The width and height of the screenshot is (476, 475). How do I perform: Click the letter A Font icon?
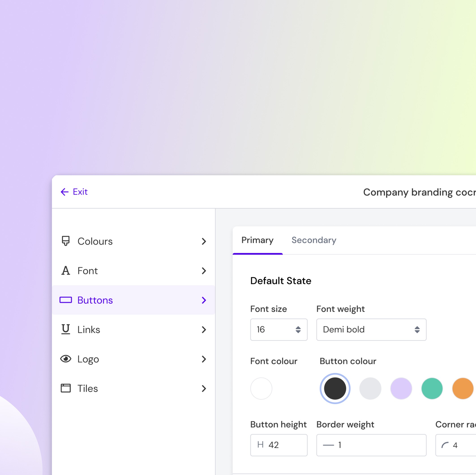pyautogui.click(x=66, y=270)
